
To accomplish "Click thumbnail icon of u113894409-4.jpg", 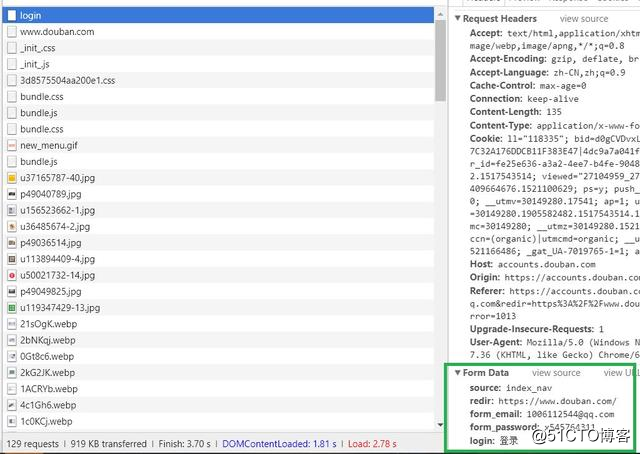I will (x=12, y=259).
